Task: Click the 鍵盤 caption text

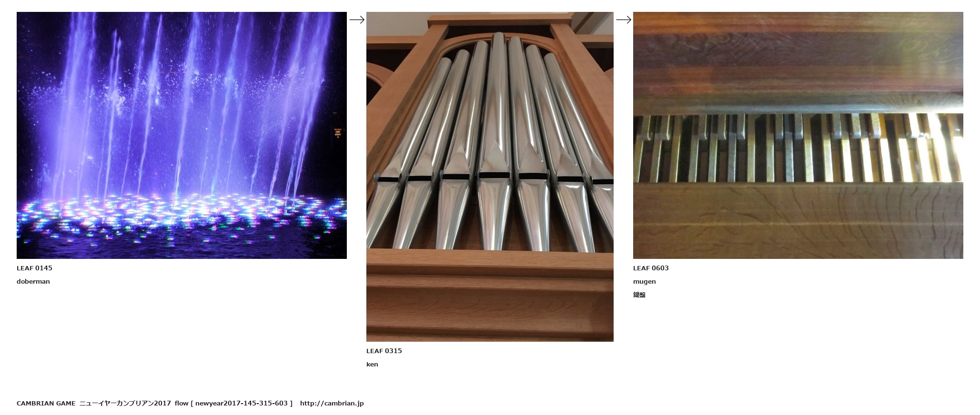Action: tap(639, 295)
